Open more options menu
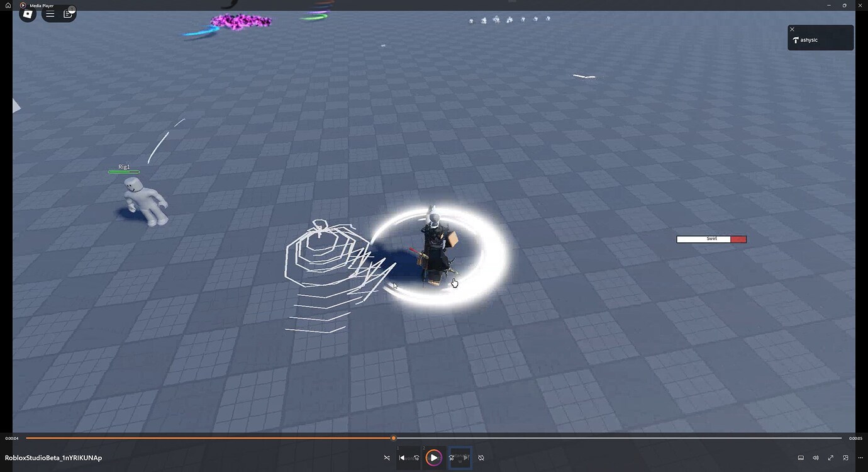Screen dimensions: 868x472 860,458
